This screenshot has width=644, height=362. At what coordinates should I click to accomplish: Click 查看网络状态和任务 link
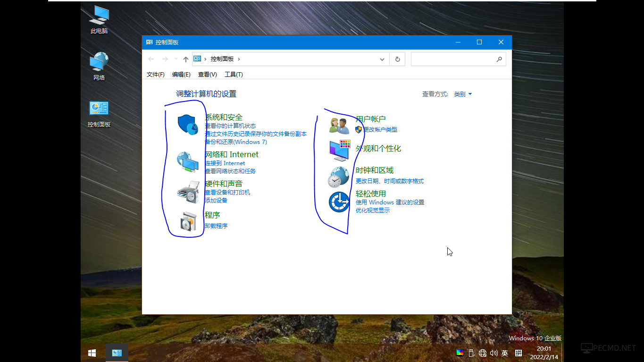pyautogui.click(x=230, y=171)
